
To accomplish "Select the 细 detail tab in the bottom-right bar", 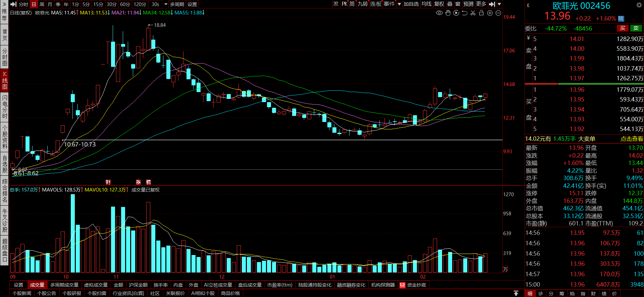I will click(530, 294).
